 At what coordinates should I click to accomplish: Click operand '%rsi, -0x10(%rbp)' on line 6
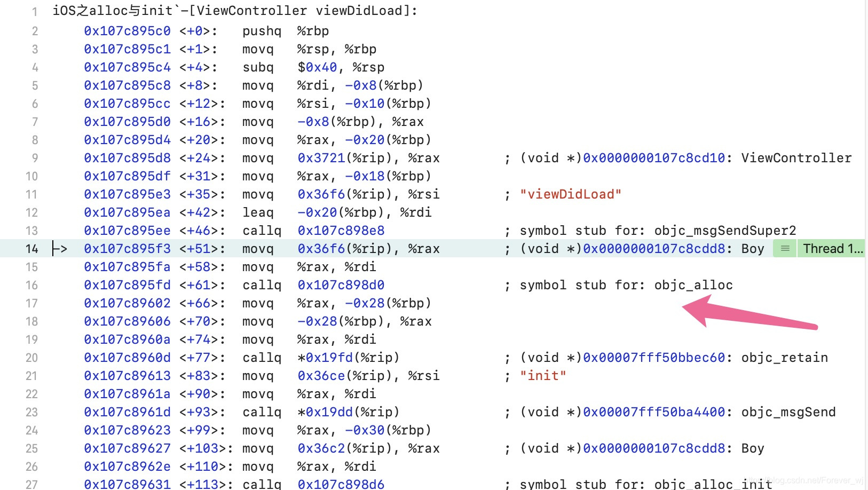click(364, 104)
